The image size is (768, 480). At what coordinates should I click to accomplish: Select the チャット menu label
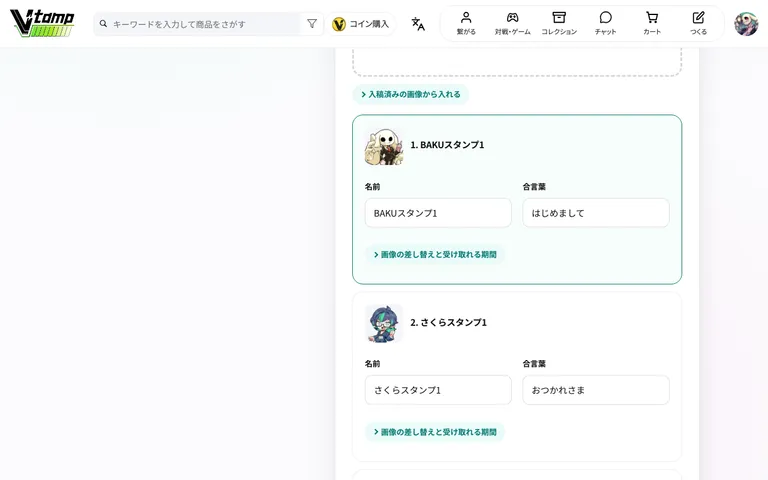click(x=605, y=32)
